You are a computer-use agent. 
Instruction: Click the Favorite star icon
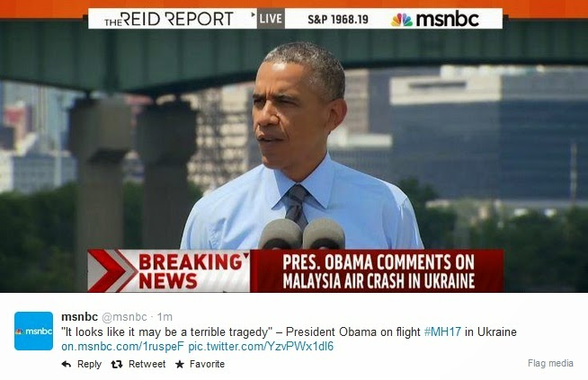coord(180,364)
